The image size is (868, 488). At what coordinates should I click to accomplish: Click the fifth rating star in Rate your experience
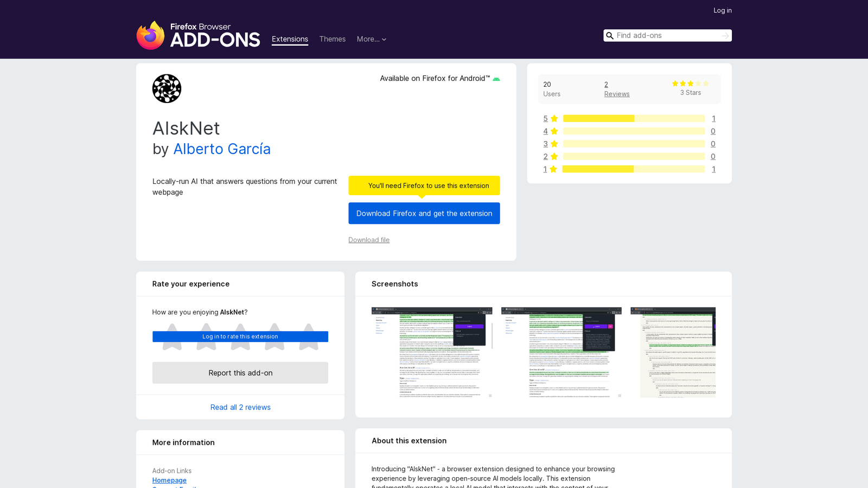[x=309, y=337]
